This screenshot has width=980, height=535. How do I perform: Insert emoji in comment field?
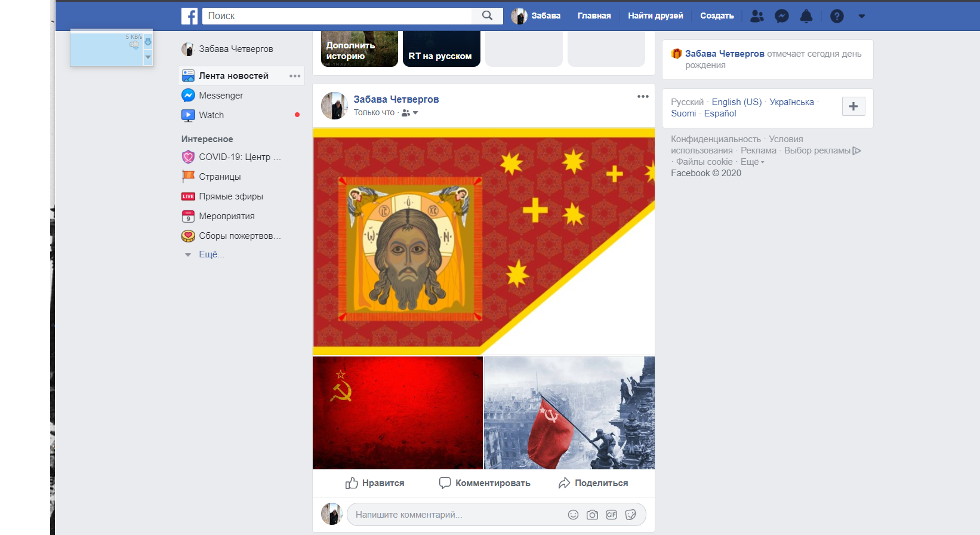coord(573,515)
